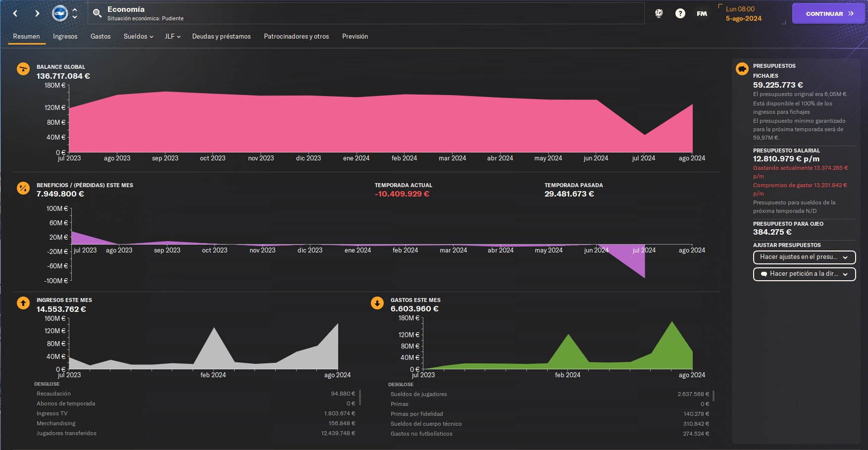Open the Previsión tab
This screenshot has width=868, height=450.
(x=355, y=37)
